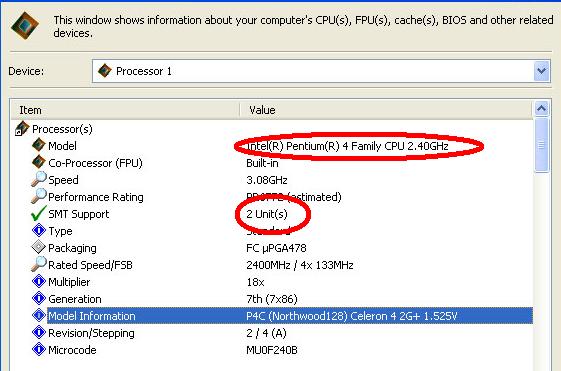The width and height of the screenshot is (561, 371).
Task: Select the Speed row label
Action: [x=63, y=180]
